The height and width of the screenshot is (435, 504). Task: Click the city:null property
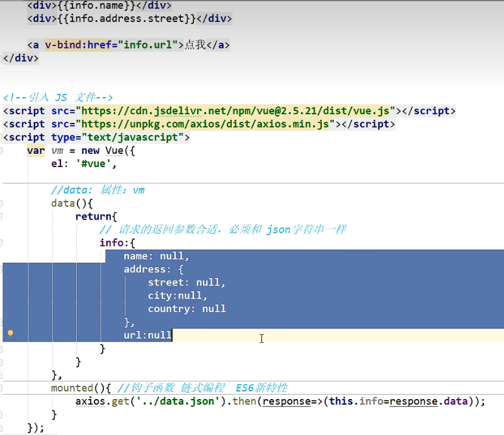tap(178, 296)
